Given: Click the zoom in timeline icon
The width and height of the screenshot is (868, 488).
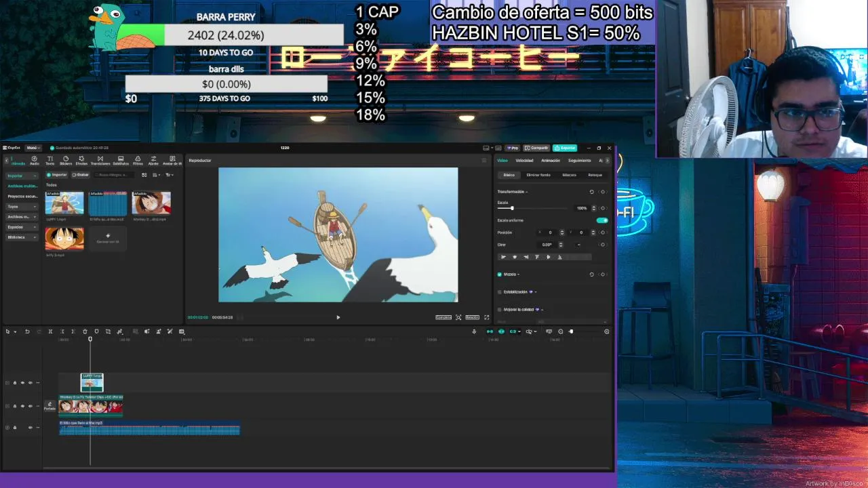Looking at the screenshot, I should pyautogui.click(x=606, y=331).
